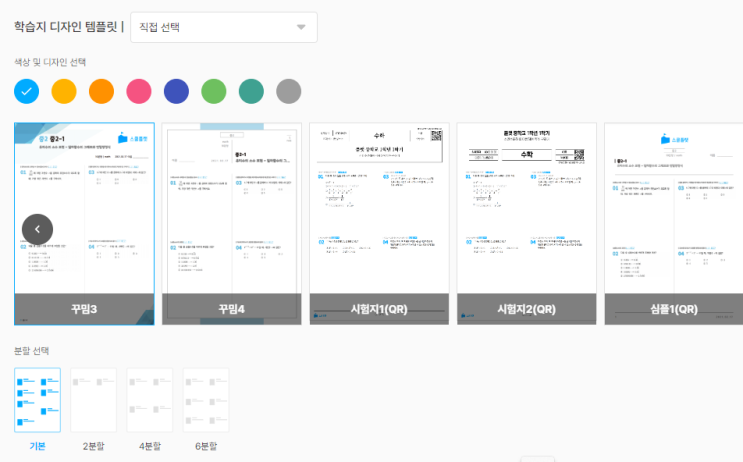The width and height of the screenshot is (743, 462).
Task: Click the left arrow to see previous templates
Action: coord(37,229)
